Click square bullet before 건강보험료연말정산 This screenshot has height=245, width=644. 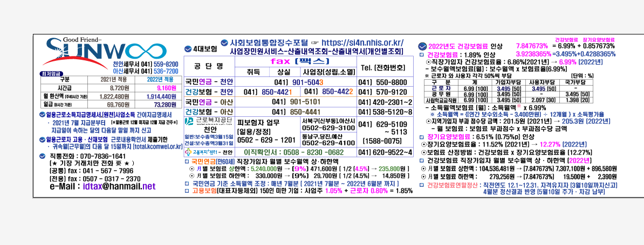423,184
